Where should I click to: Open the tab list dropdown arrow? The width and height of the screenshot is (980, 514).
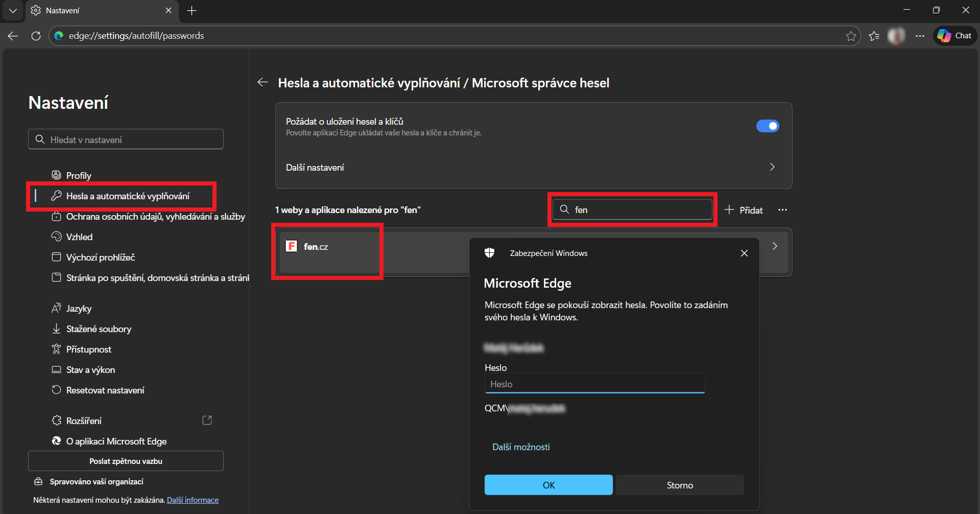coord(13,11)
